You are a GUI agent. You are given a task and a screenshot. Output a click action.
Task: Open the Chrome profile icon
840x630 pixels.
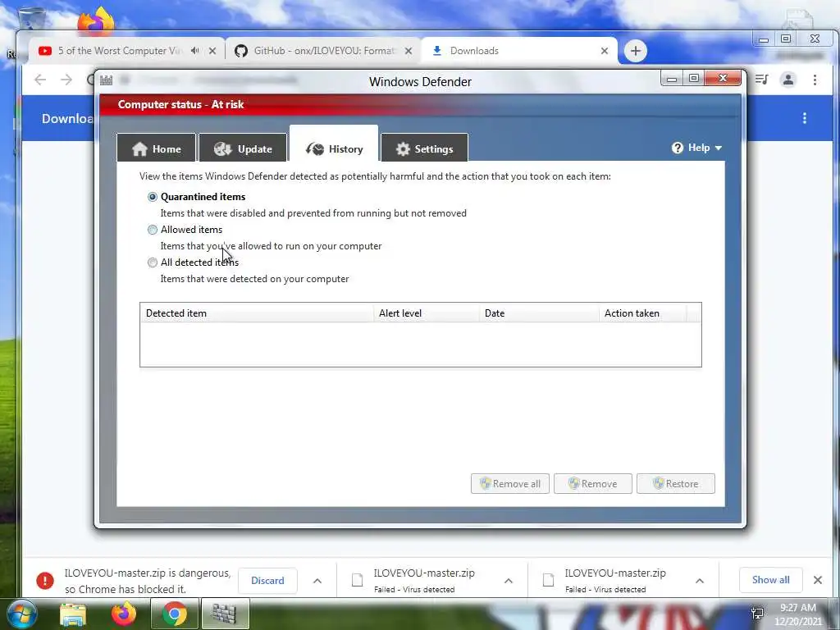coord(788,80)
